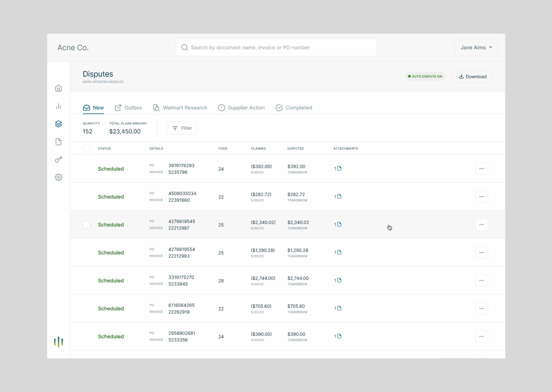
Task: Open the document page sidebar icon
Action: point(58,142)
